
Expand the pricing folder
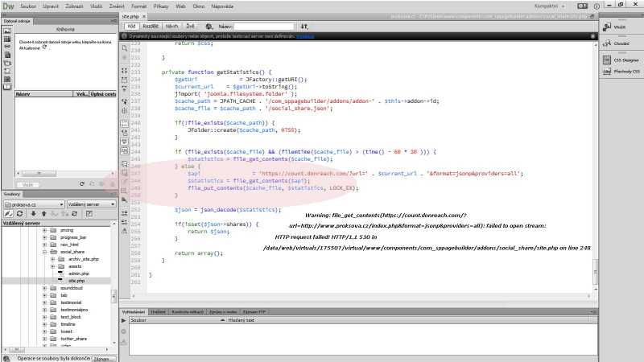[x=44, y=230]
